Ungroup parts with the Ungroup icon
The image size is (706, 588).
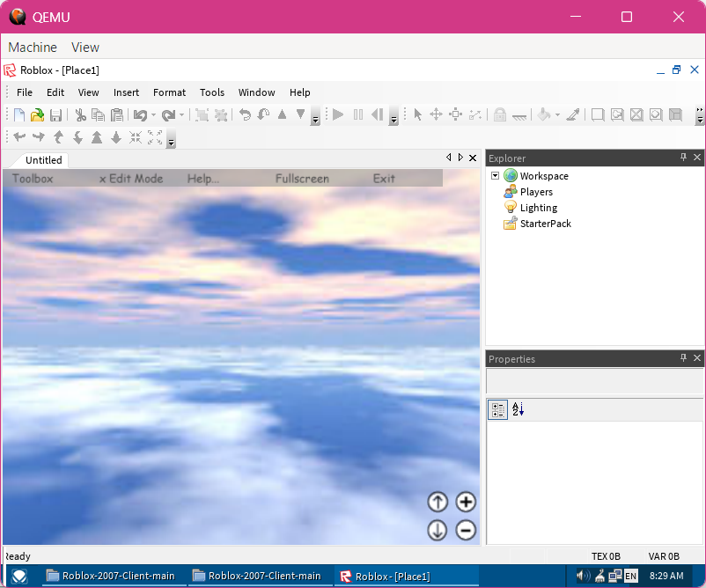pyautogui.click(x=221, y=114)
